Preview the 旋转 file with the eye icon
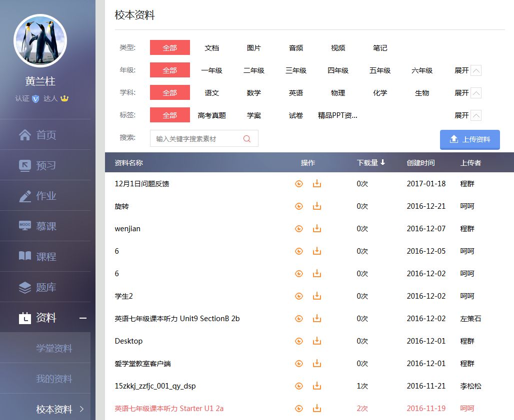The height and width of the screenshot is (420, 514). pyautogui.click(x=298, y=206)
